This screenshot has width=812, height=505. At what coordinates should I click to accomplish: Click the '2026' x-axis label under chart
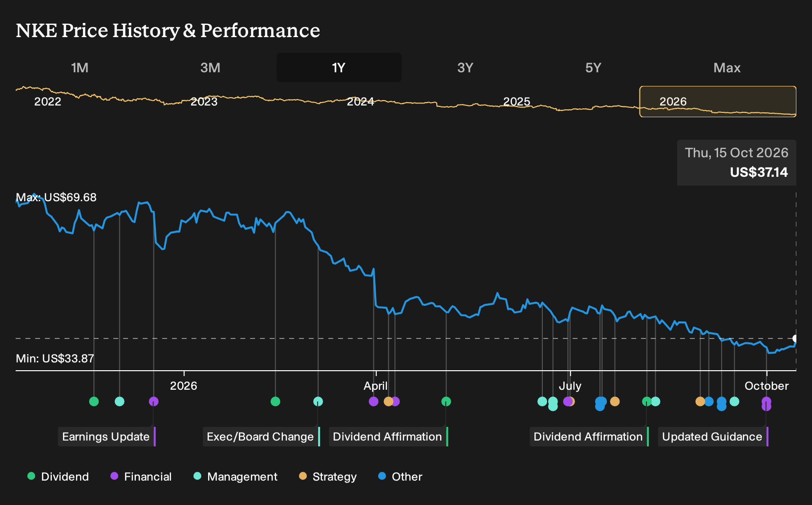pos(184,386)
